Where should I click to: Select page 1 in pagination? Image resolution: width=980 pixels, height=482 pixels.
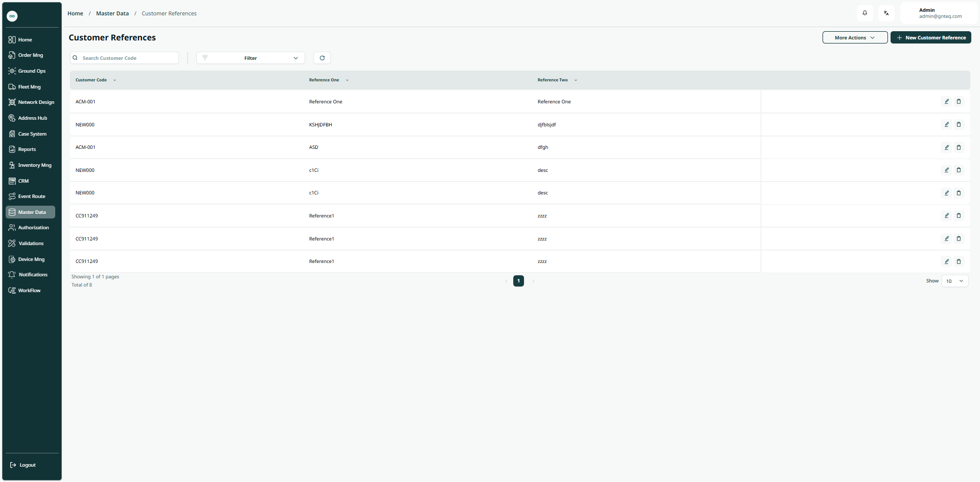518,281
